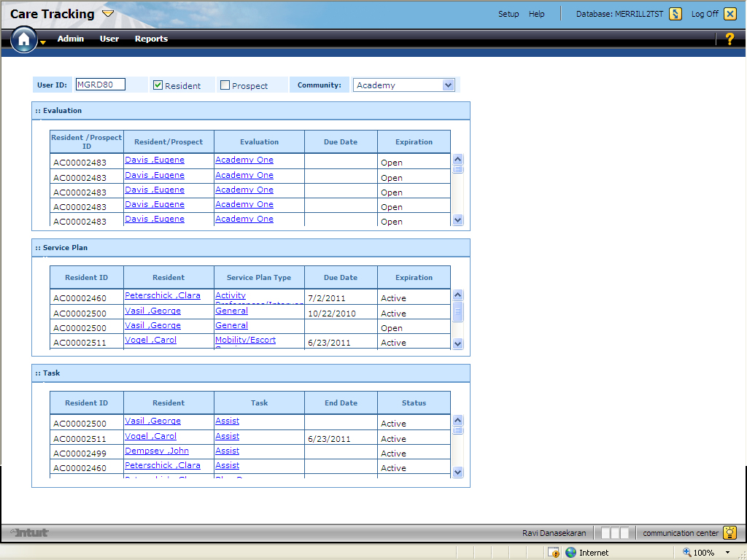Click Ravi Danasekaran in the footer
The image size is (747, 560).
coord(554,533)
